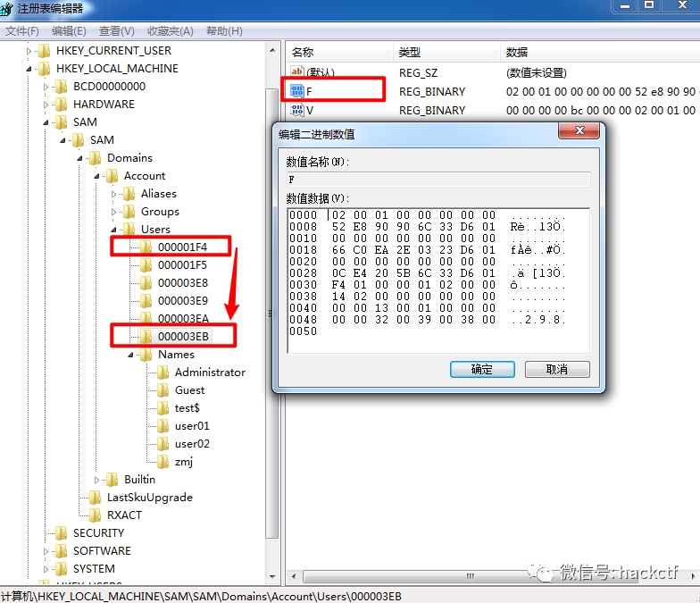
Task: Click the BCD00000000 folder icon
Action: pos(61,87)
